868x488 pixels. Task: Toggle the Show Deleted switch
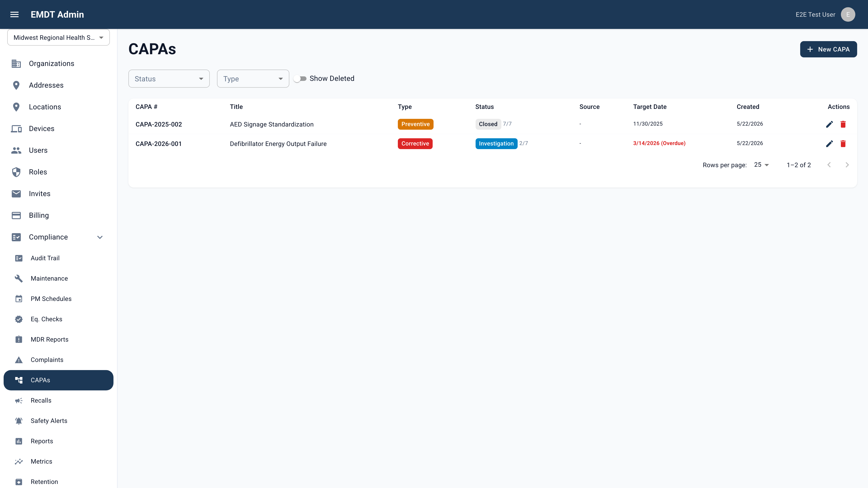click(x=300, y=78)
